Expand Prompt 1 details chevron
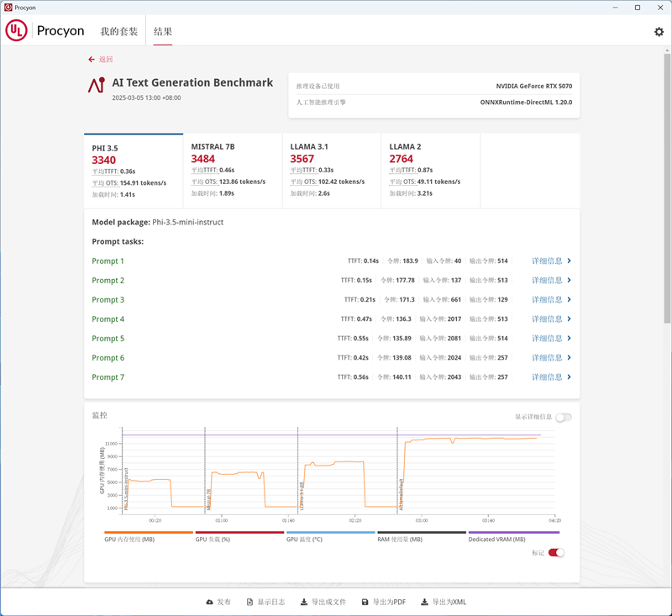This screenshot has width=672, height=616. pos(570,261)
